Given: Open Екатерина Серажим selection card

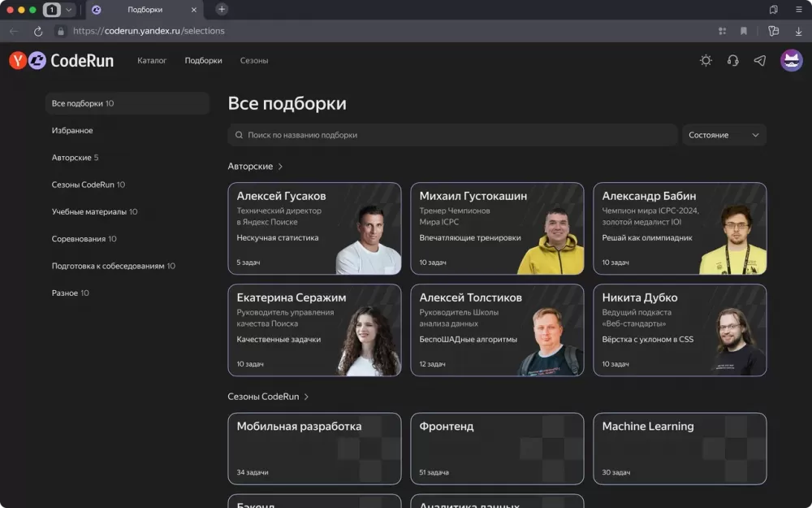Looking at the screenshot, I should click(x=314, y=330).
